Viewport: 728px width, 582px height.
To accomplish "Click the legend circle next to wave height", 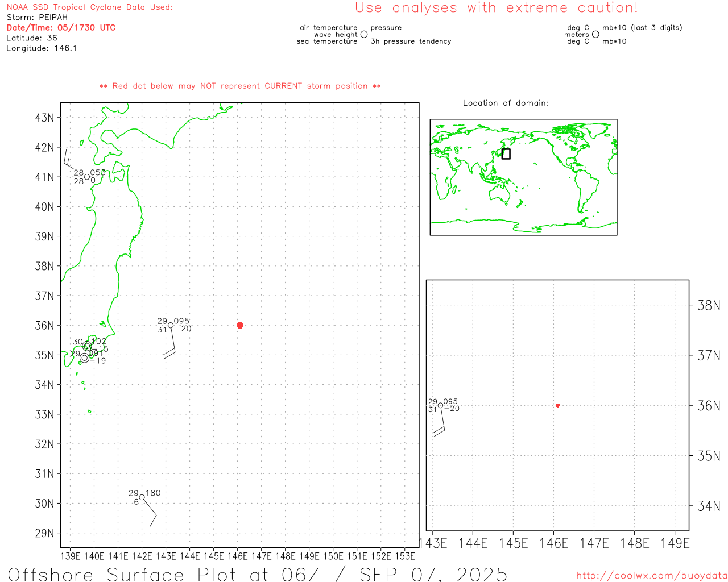I will tap(364, 34).
